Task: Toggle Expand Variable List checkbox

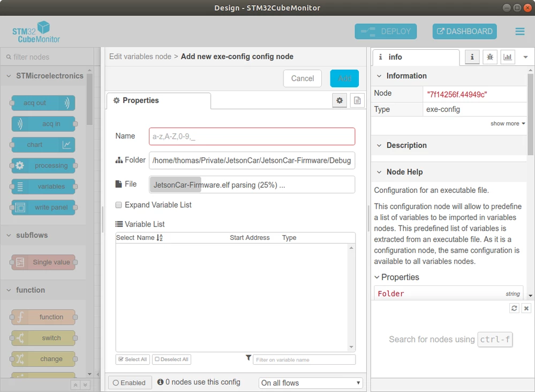Action: pyautogui.click(x=118, y=205)
